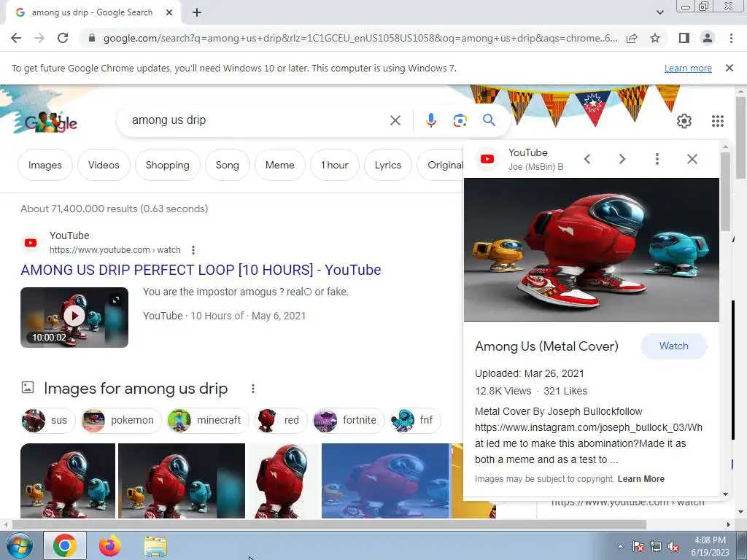The height and width of the screenshot is (560, 747).
Task: Close the image preview panel
Action: coord(692,159)
